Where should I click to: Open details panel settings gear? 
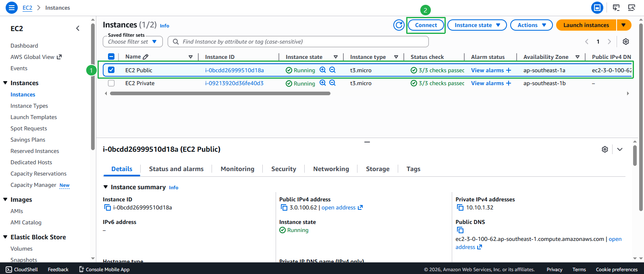(605, 149)
